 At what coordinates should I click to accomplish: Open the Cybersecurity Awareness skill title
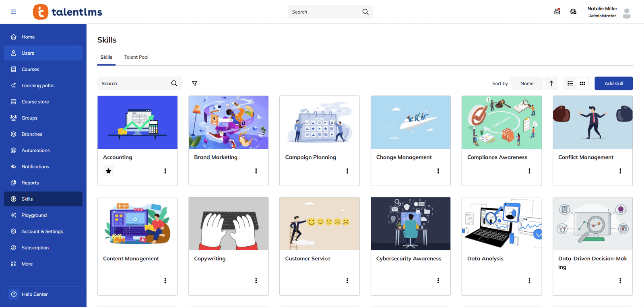[409, 259]
